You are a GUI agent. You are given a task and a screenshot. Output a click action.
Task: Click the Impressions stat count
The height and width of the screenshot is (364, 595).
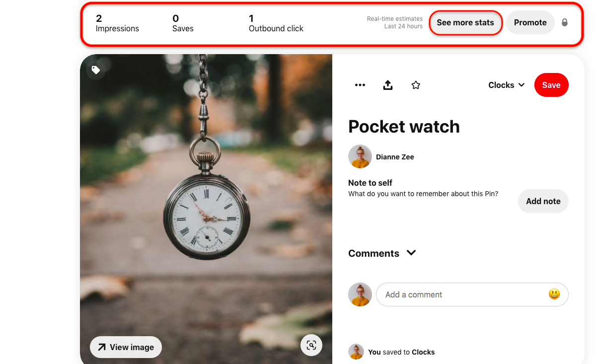(99, 18)
